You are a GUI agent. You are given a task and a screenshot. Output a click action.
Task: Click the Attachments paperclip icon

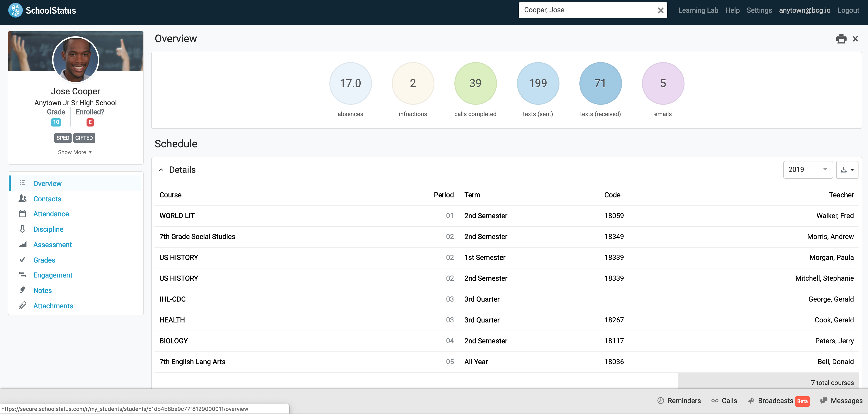click(22, 305)
